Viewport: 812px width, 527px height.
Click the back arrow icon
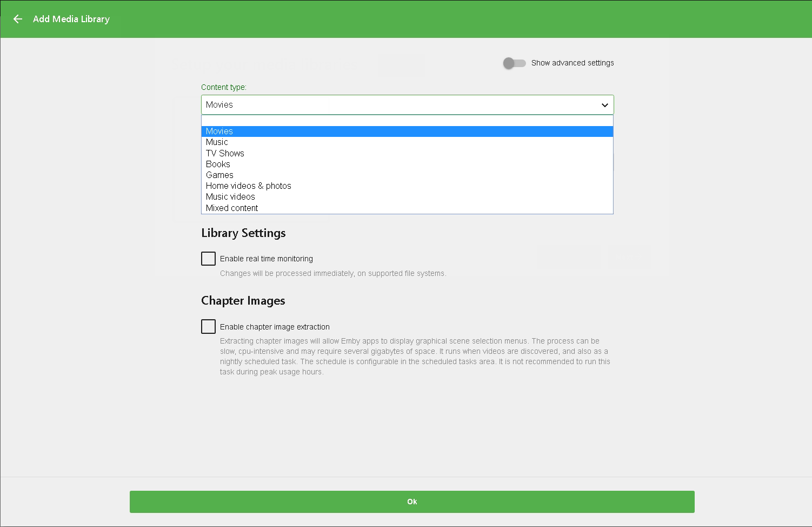coord(18,19)
